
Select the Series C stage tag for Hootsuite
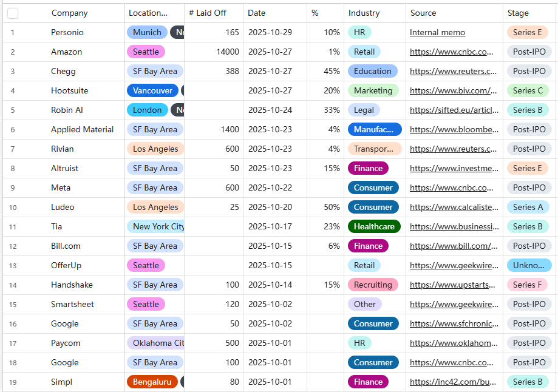coord(528,90)
